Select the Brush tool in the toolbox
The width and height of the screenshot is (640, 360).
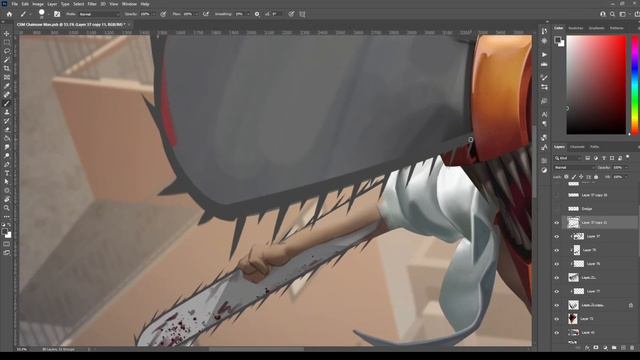click(x=7, y=103)
